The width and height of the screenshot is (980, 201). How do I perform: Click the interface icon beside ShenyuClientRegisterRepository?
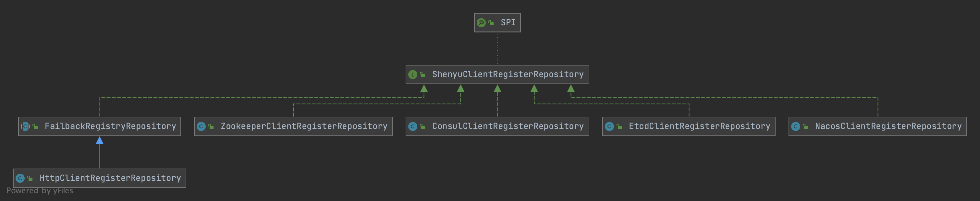tap(412, 75)
